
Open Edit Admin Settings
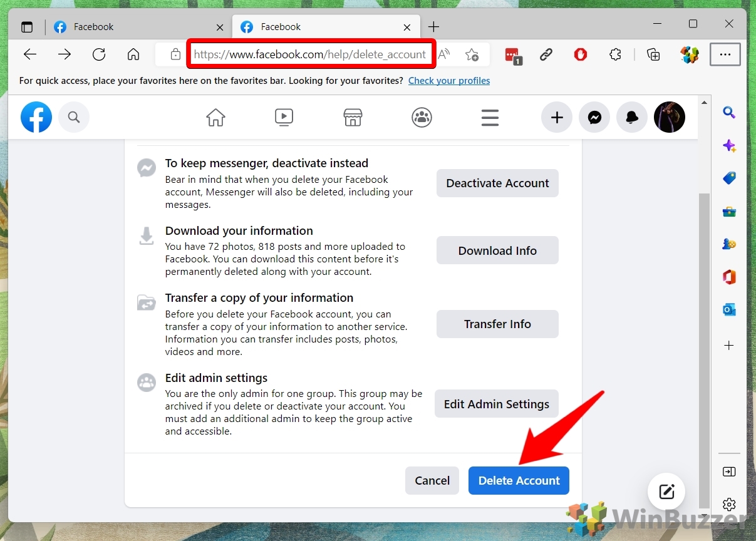[497, 404]
